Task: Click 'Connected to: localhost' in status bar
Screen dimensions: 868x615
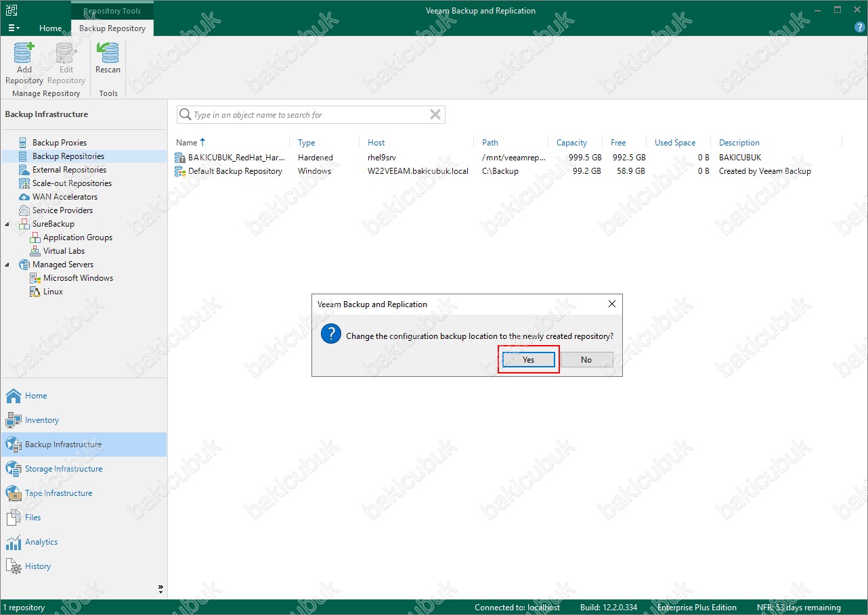Action: point(517,608)
